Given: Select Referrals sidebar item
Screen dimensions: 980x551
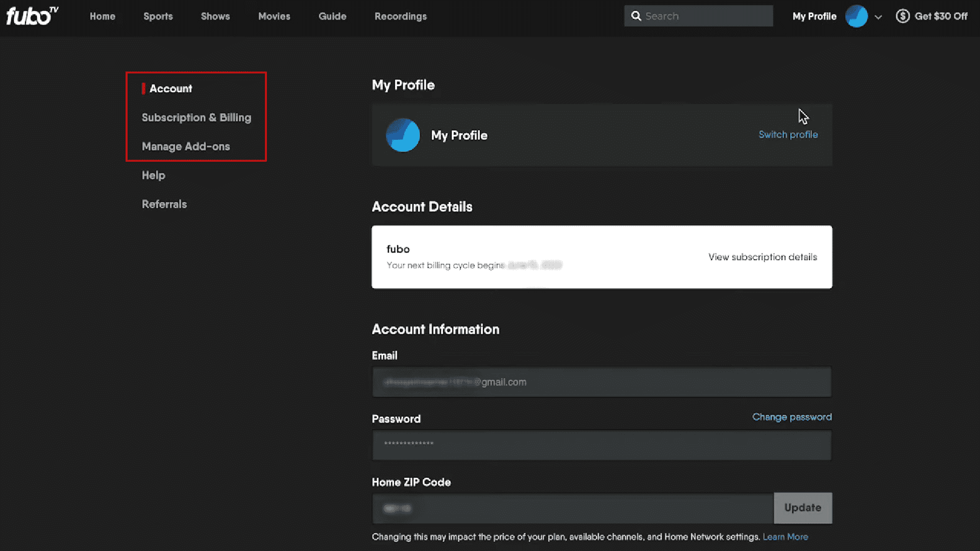Looking at the screenshot, I should [164, 204].
